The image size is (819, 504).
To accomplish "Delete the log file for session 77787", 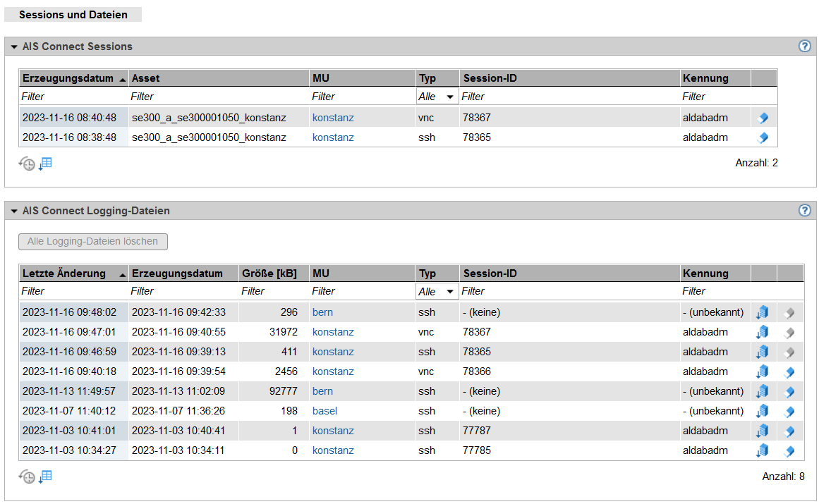I will pos(789,431).
